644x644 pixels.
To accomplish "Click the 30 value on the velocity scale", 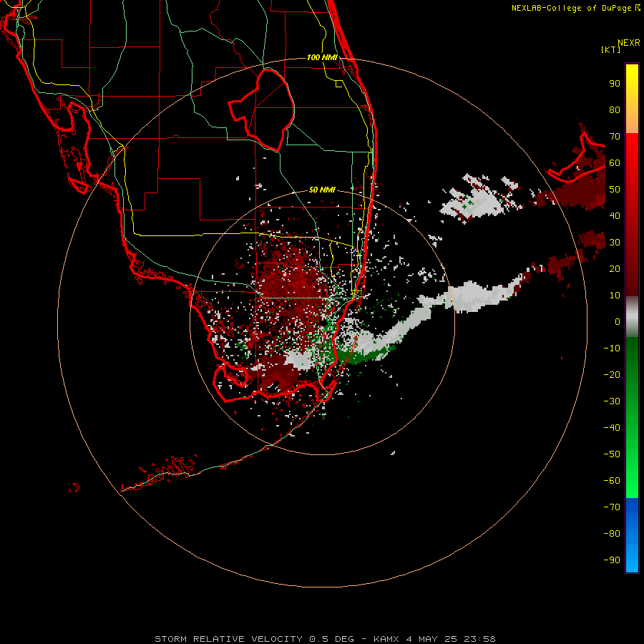I will 615,243.
